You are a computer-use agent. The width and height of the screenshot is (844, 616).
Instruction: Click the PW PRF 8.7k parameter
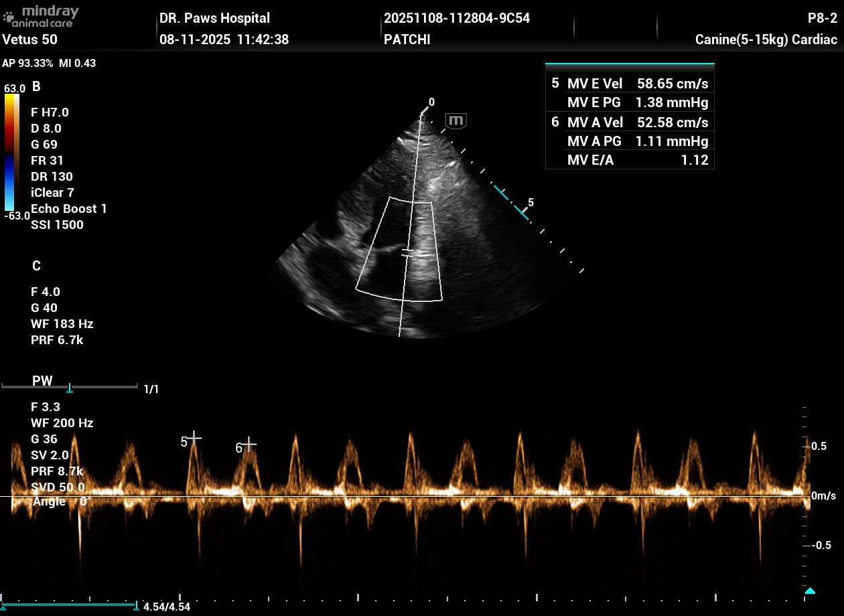[x=57, y=471]
